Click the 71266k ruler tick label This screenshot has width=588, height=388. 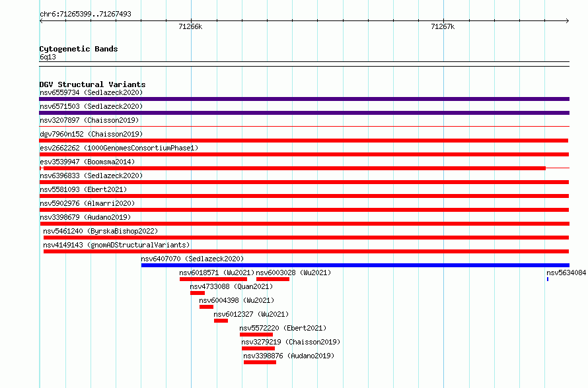190,26
